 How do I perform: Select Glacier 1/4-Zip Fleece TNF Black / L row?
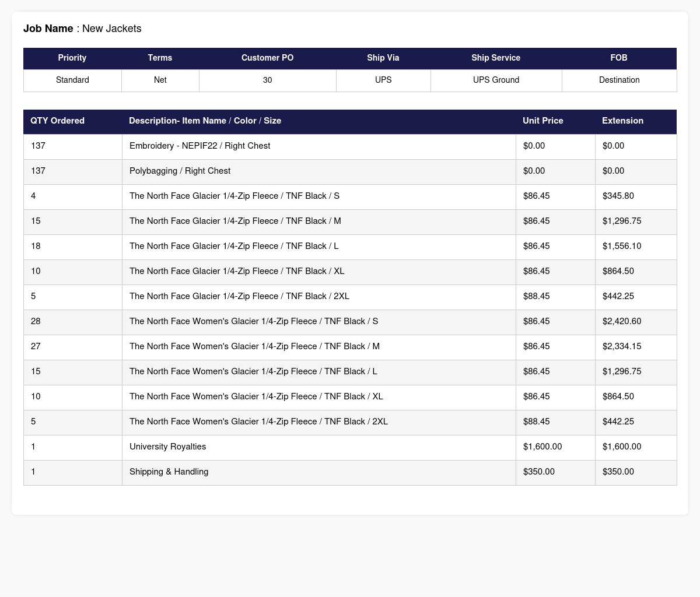point(350,246)
